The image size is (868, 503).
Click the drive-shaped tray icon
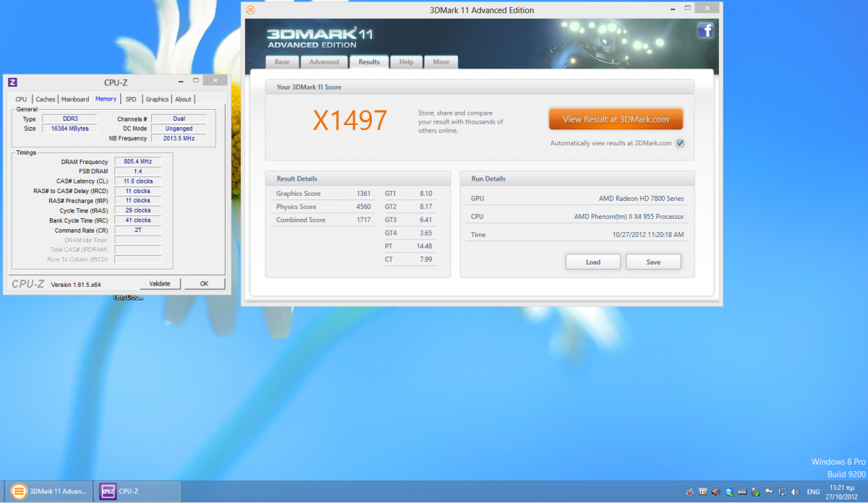[x=742, y=491]
